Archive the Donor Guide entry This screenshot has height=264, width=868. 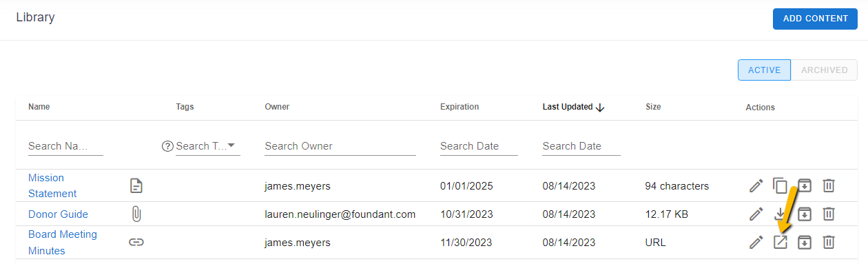(x=804, y=214)
